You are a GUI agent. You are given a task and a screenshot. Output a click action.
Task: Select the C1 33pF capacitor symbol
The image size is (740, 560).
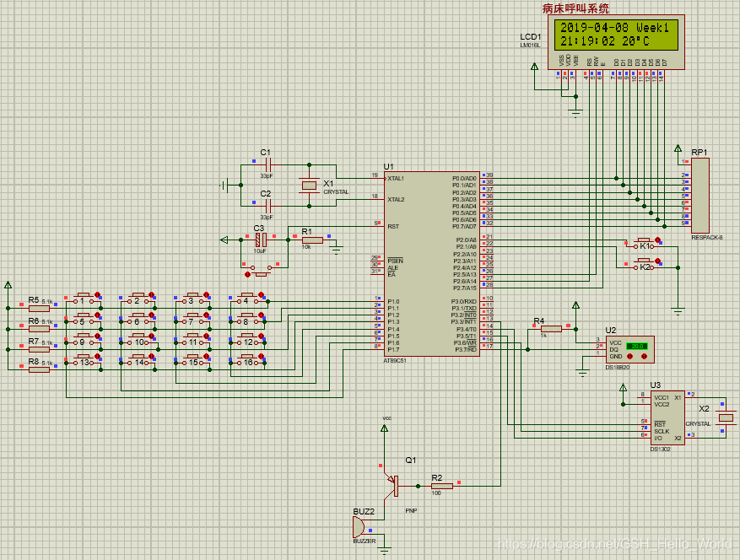pyautogui.click(x=267, y=164)
